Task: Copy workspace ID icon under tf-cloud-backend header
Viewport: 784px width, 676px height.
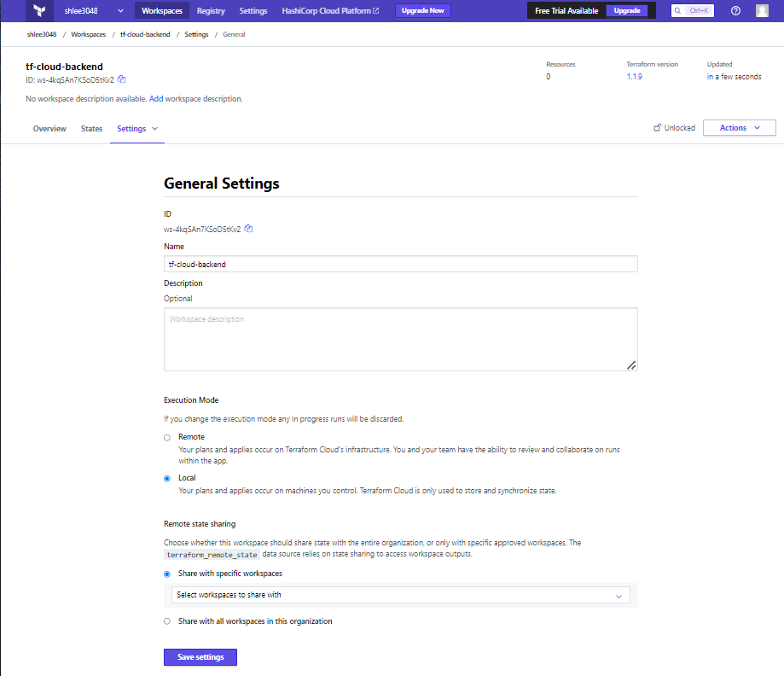Action: [121, 79]
